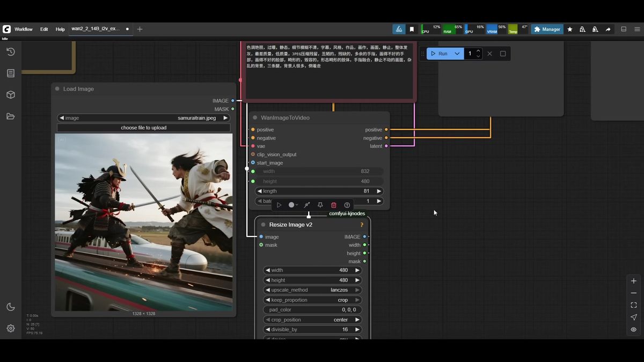Bypass node via toolbox icon
The height and width of the screenshot is (362, 644).
[307, 205]
